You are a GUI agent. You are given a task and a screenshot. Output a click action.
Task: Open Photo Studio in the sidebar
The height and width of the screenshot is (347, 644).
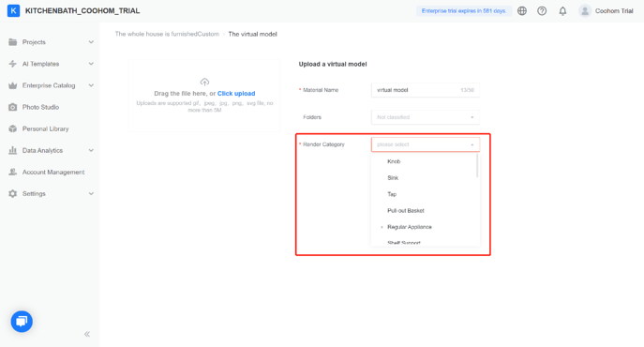40,107
